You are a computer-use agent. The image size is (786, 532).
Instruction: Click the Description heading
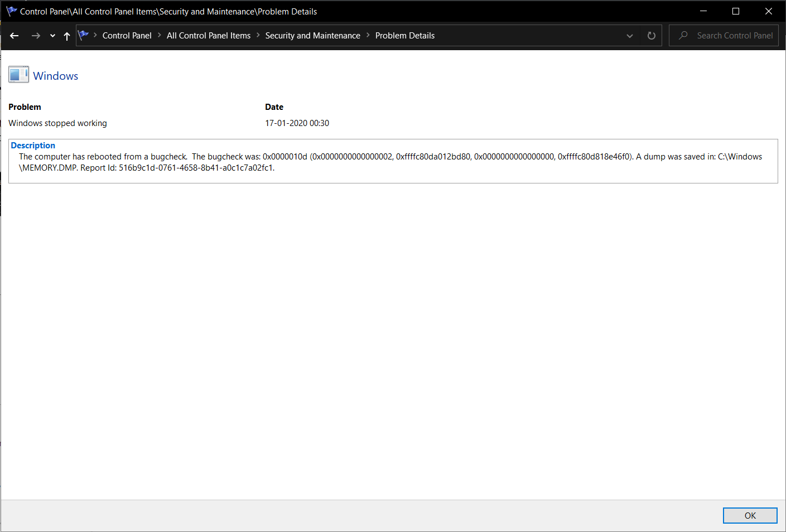[33, 146]
